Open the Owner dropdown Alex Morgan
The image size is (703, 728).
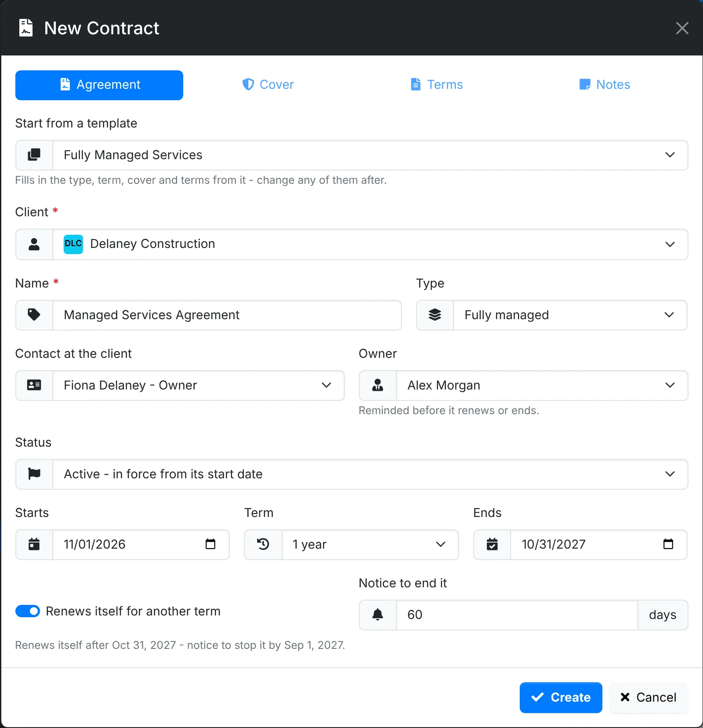pyautogui.click(x=542, y=385)
